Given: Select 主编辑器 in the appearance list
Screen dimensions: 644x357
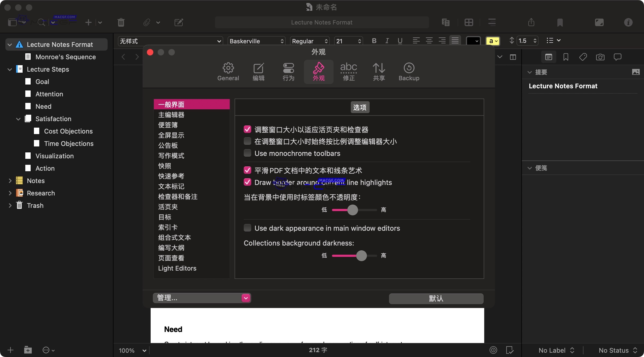Looking at the screenshot, I should (x=171, y=115).
